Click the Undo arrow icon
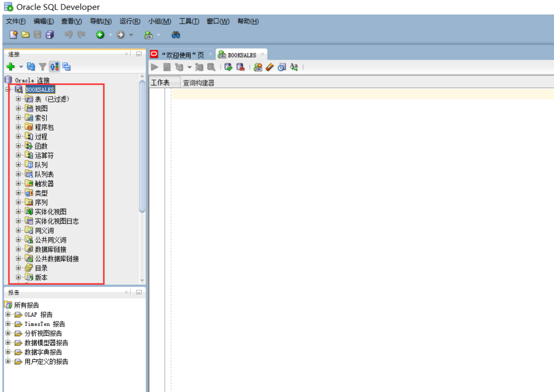Viewport: 554px width, 392px height. click(69, 35)
